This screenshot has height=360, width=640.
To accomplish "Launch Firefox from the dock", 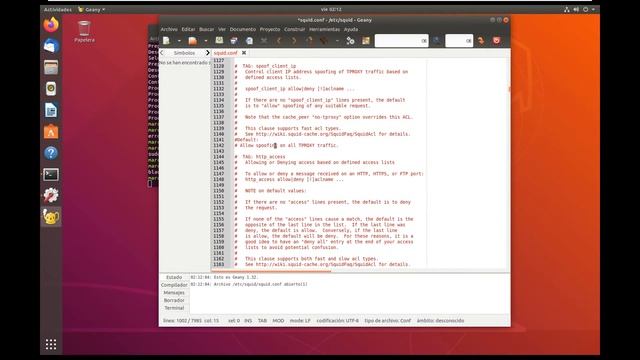I will tap(51, 24).
